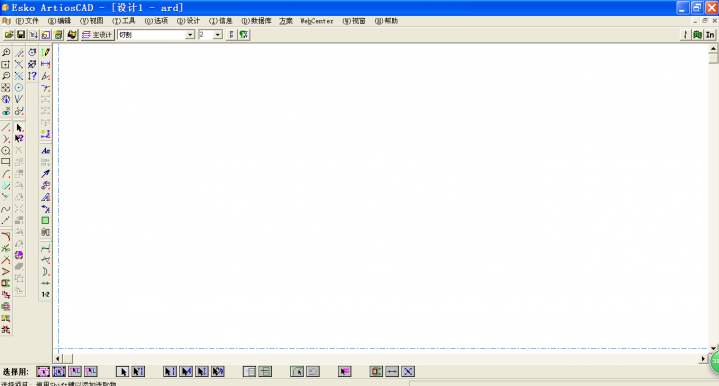Click the save floppy disk icon

(21, 35)
